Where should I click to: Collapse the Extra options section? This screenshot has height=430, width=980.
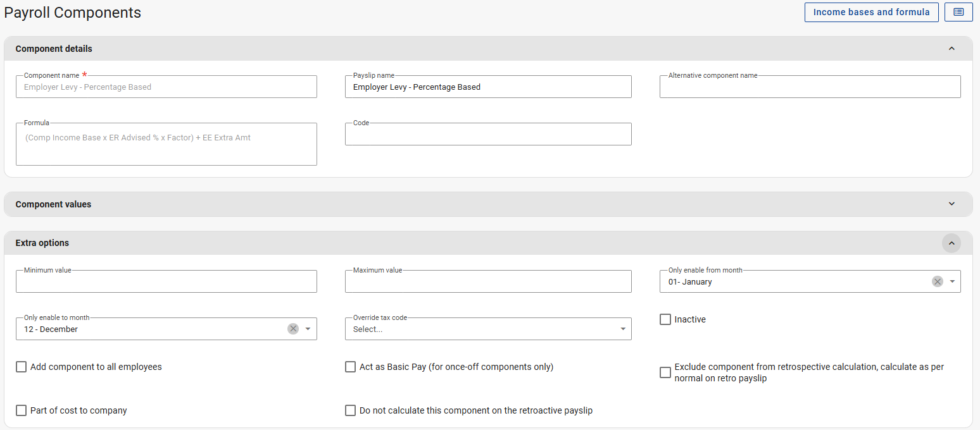[x=951, y=243]
